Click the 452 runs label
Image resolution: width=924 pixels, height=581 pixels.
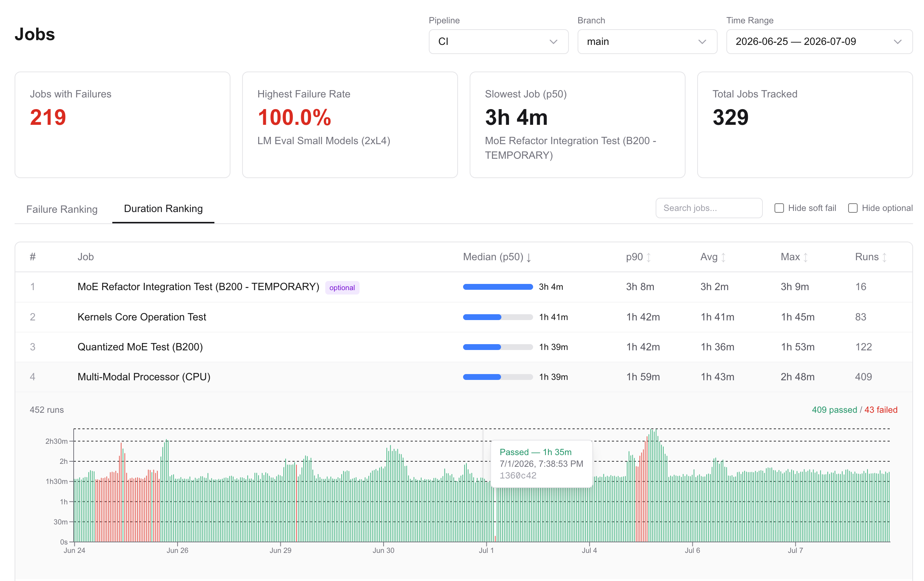47,410
